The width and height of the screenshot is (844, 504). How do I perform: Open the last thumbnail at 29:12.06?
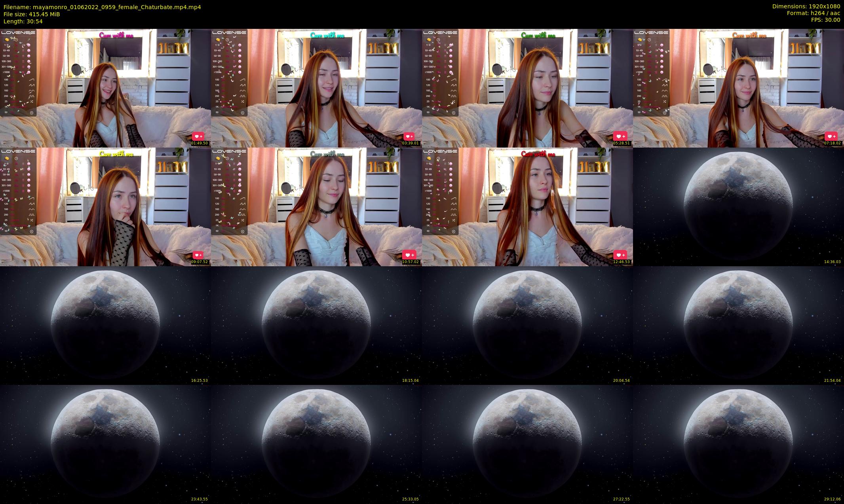(738, 444)
